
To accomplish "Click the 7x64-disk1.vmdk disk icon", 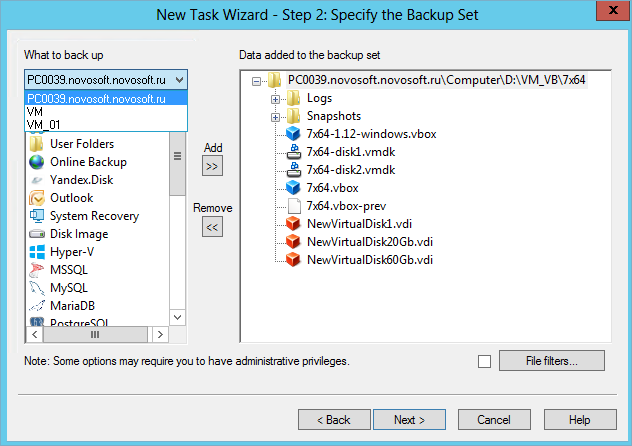I will tap(293, 152).
